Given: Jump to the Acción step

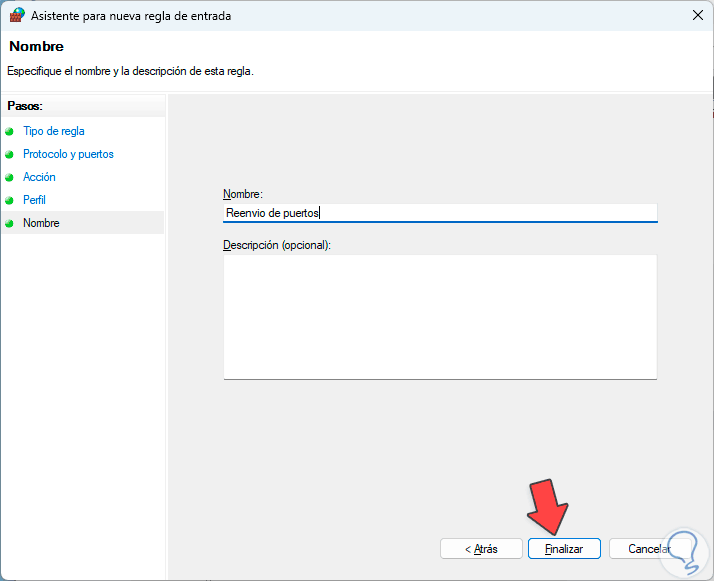Looking at the screenshot, I should tap(40, 177).
